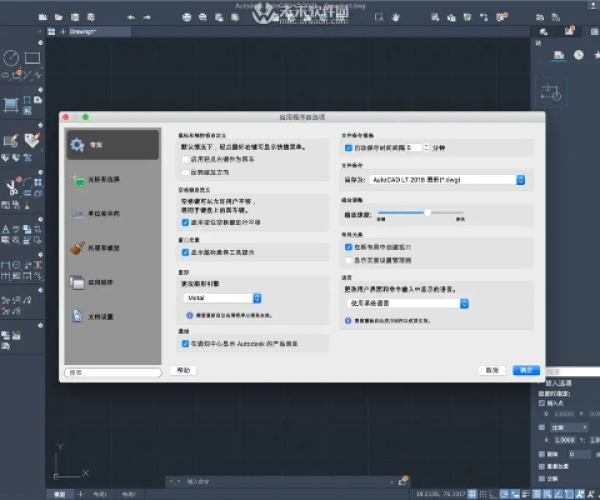Screen dimensions: 600x500
Task: Open the scale dropdown in right panel
Action: (569, 427)
